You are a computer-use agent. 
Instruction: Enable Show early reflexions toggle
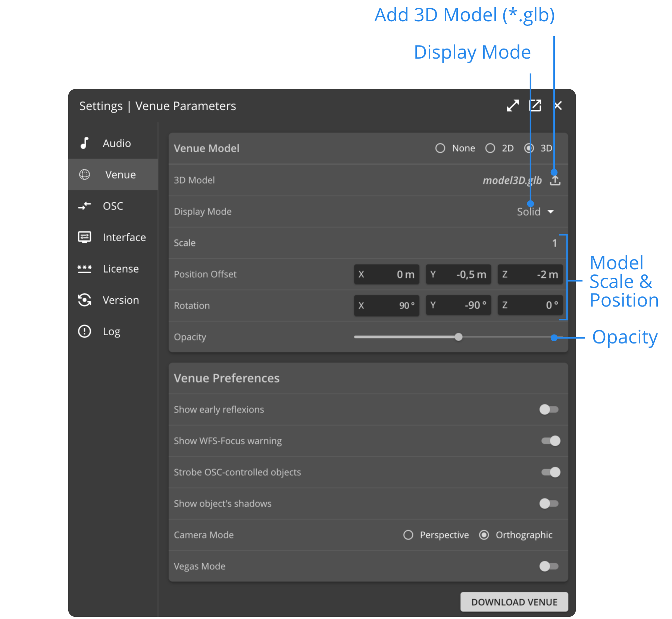[x=549, y=410]
